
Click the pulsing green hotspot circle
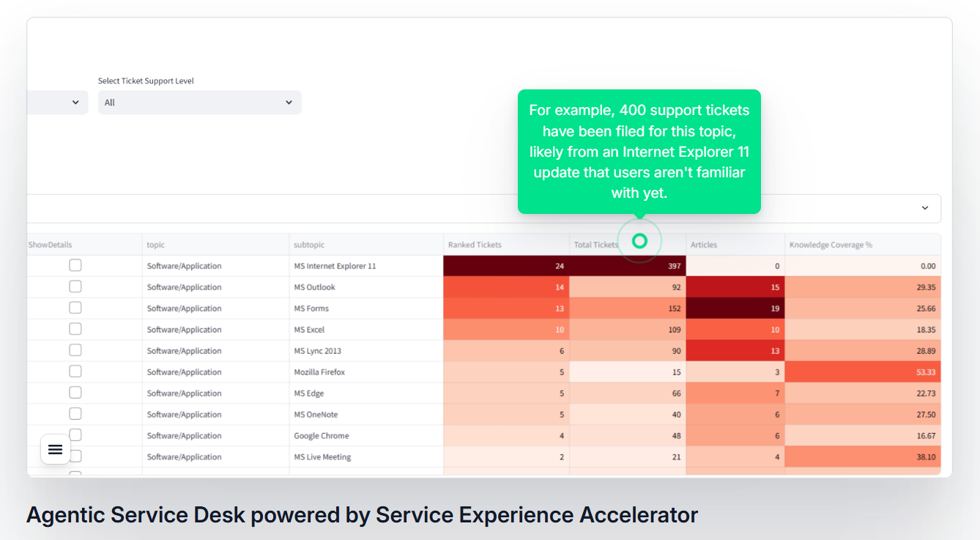[639, 241]
